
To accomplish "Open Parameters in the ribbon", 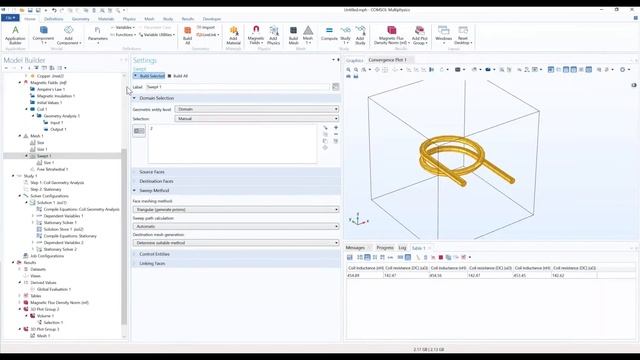I will (98, 35).
